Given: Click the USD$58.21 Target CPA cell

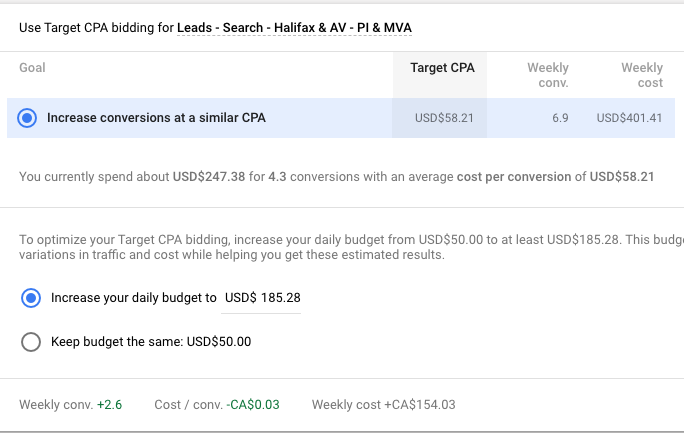Looking at the screenshot, I should point(444,118).
